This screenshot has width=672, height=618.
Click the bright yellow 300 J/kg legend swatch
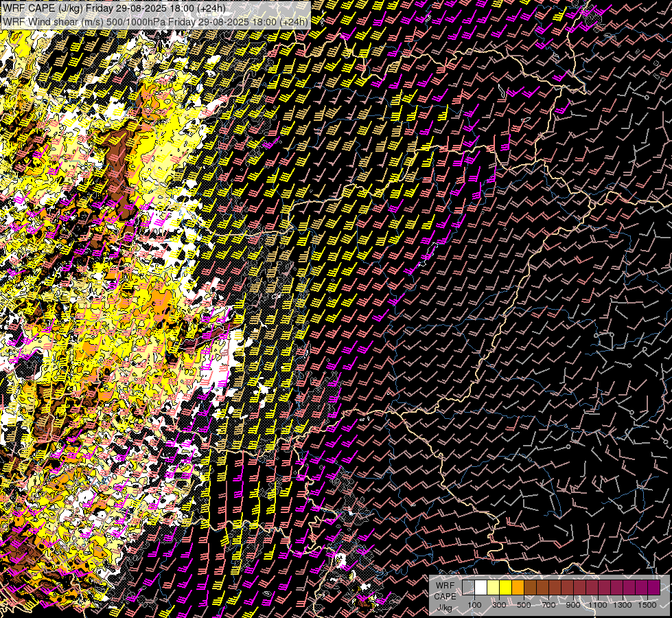(506, 587)
